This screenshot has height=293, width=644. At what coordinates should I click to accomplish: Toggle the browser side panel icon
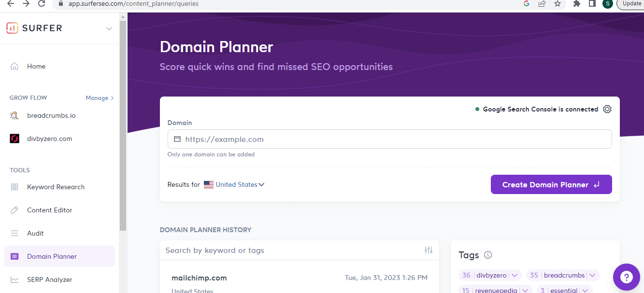(592, 3)
